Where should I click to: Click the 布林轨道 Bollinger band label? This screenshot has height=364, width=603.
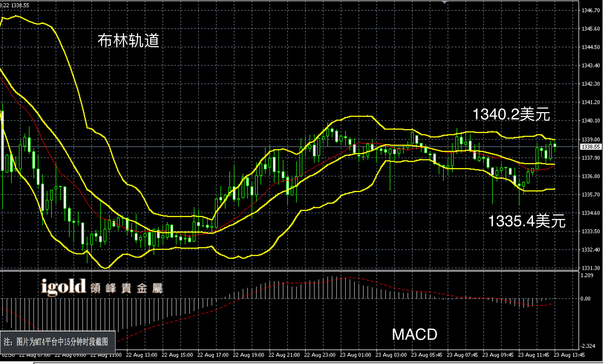(128, 41)
